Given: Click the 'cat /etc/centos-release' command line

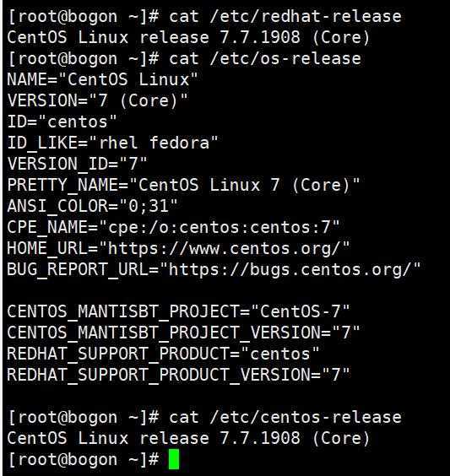Looking at the screenshot, I should coord(204,417).
